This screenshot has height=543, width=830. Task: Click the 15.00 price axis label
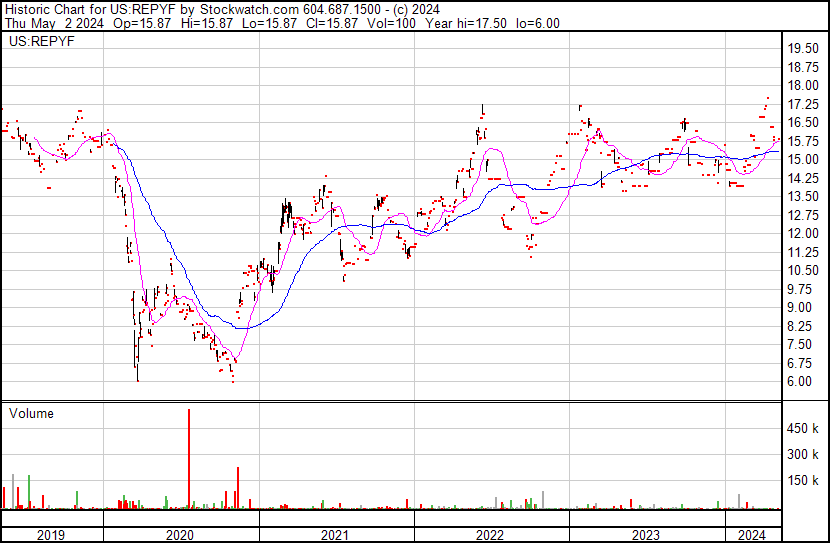point(803,160)
